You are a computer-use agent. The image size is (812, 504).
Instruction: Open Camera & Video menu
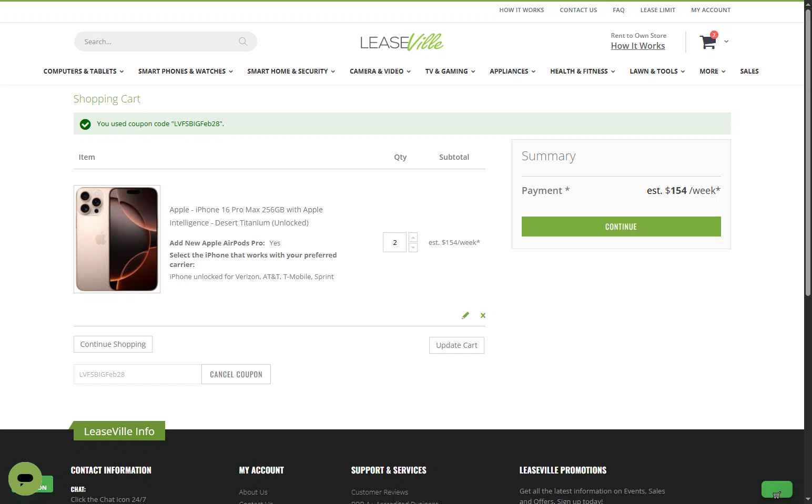[x=380, y=71]
